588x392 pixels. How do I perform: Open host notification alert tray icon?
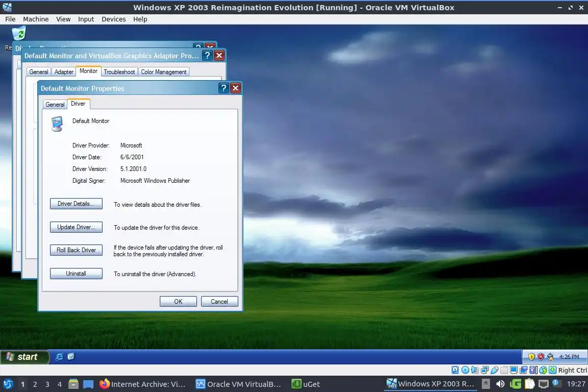tap(556, 383)
